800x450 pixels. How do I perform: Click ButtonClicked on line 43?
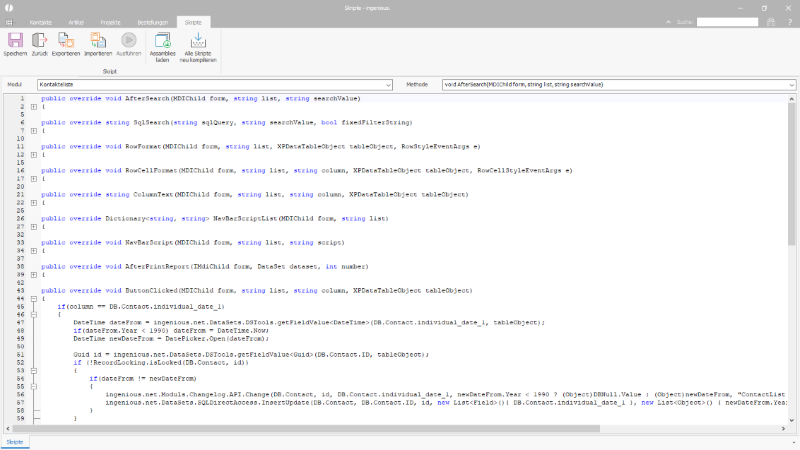click(x=151, y=290)
